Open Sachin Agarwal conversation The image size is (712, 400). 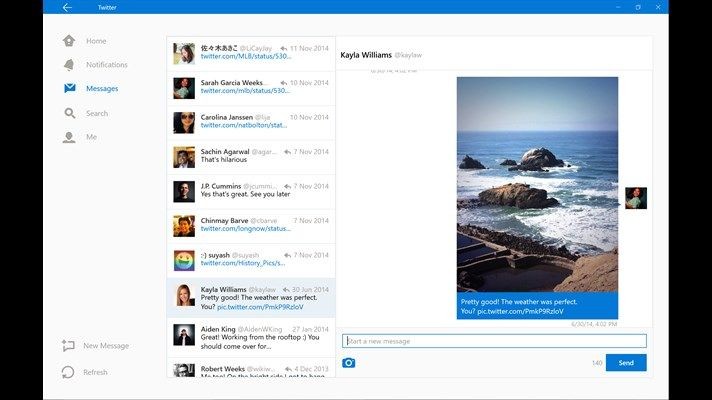251,157
